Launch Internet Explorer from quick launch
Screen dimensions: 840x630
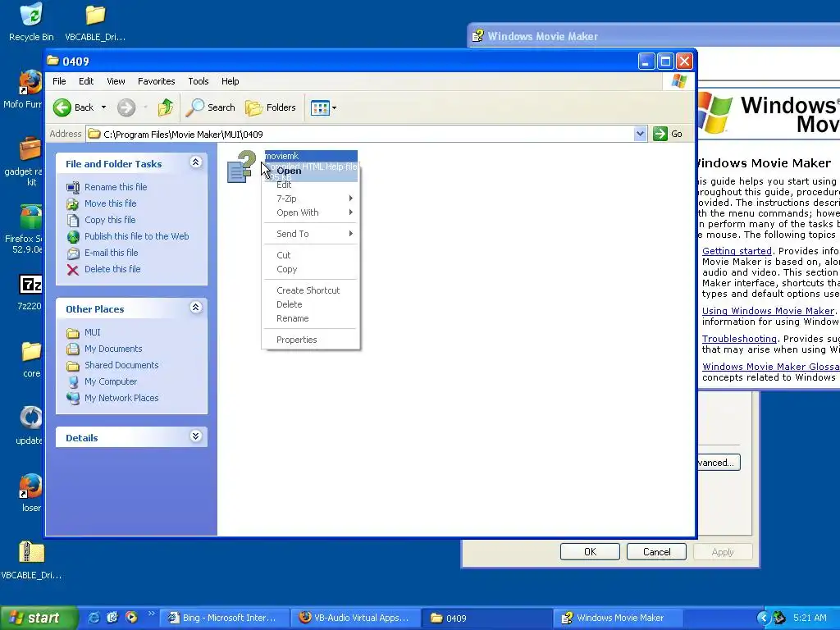(x=94, y=618)
